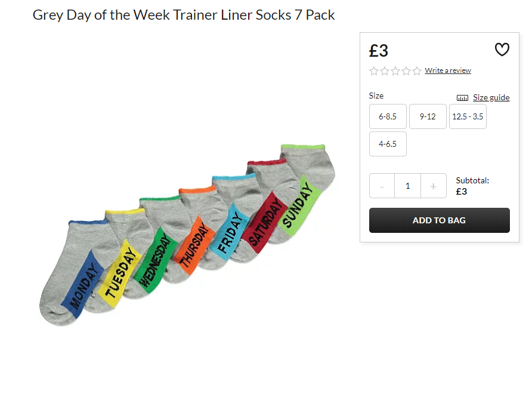Rate the product three stars
The image size is (532, 409).
tap(395, 71)
